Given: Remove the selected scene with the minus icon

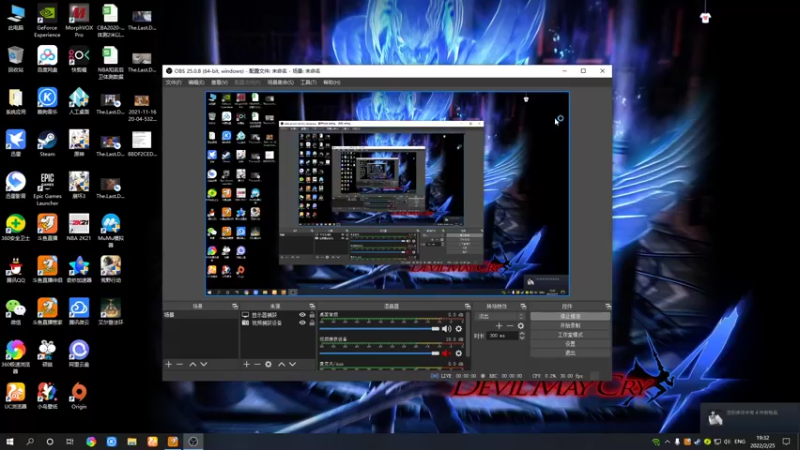Looking at the screenshot, I should click(x=180, y=364).
